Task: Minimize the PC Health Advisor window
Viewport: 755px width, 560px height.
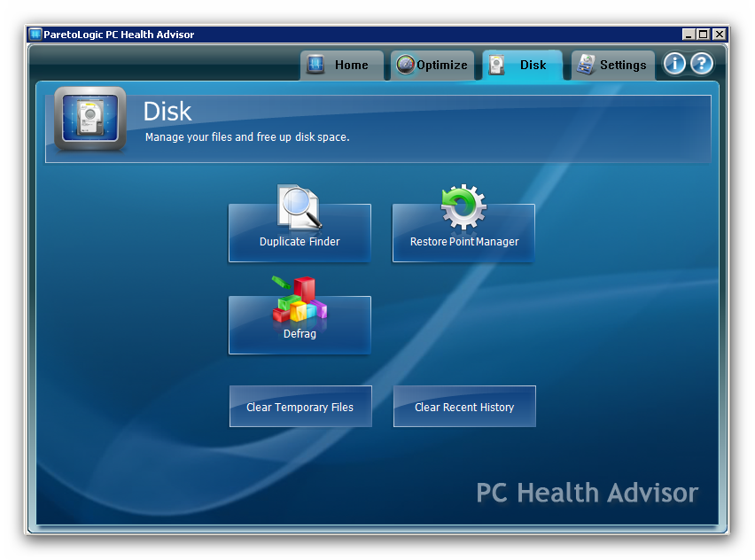Action: click(689, 35)
